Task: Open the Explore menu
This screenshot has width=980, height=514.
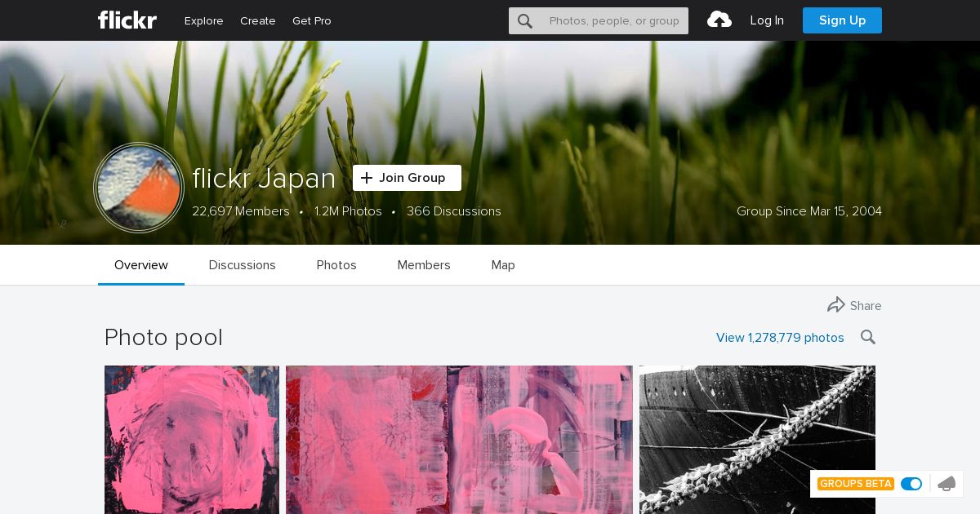Action: tap(204, 20)
